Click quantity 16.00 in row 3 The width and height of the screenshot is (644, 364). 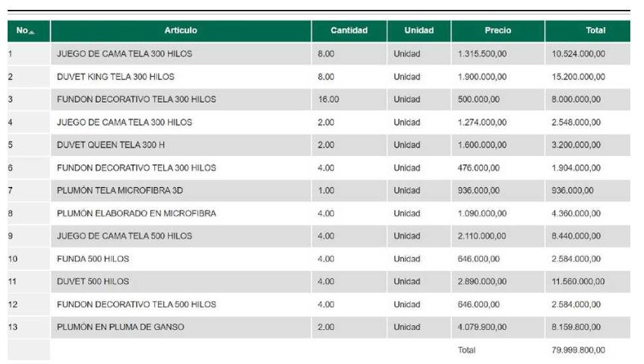(x=328, y=100)
